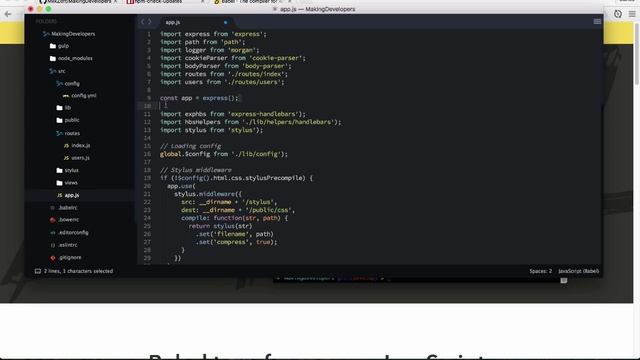
Task: Click line number 10 in the gutter
Action: click(x=147, y=106)
